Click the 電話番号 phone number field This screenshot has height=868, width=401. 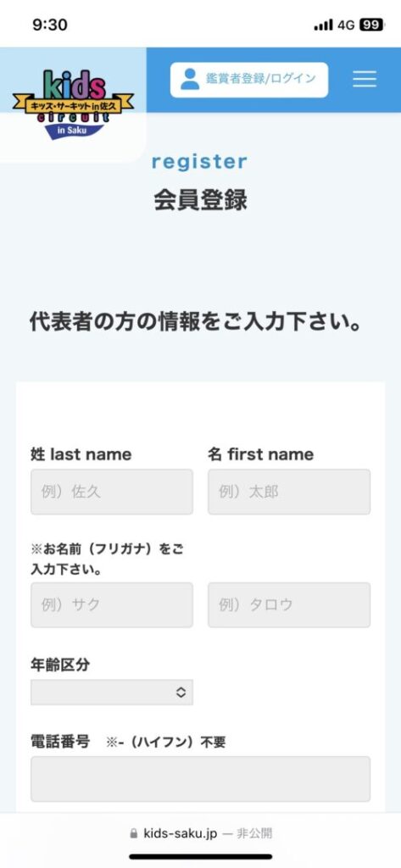click(200, 779)
